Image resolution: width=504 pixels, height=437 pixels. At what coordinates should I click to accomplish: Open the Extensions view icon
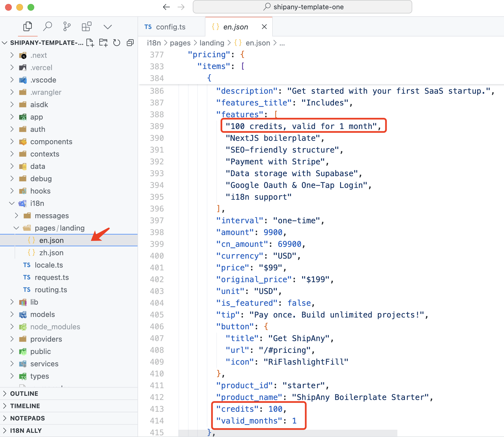click(x=86, y=27)
